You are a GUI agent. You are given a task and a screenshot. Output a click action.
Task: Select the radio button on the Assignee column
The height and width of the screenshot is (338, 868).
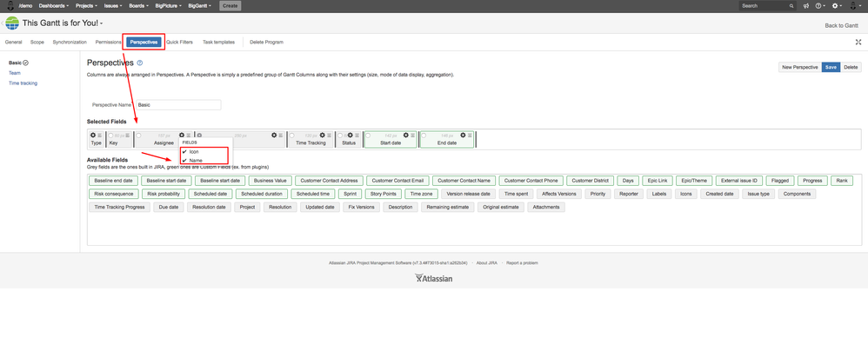click(139, 135)
